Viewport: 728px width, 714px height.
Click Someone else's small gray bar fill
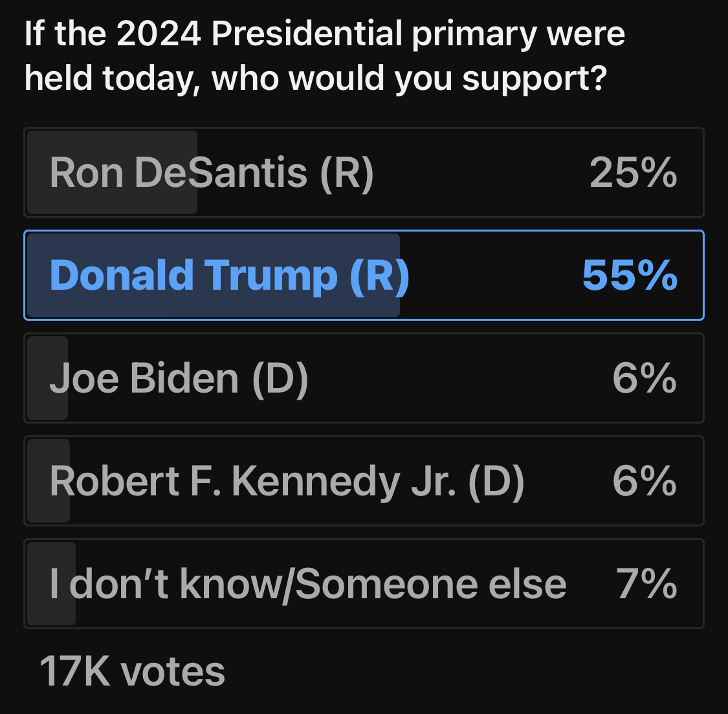pos(52,583)
